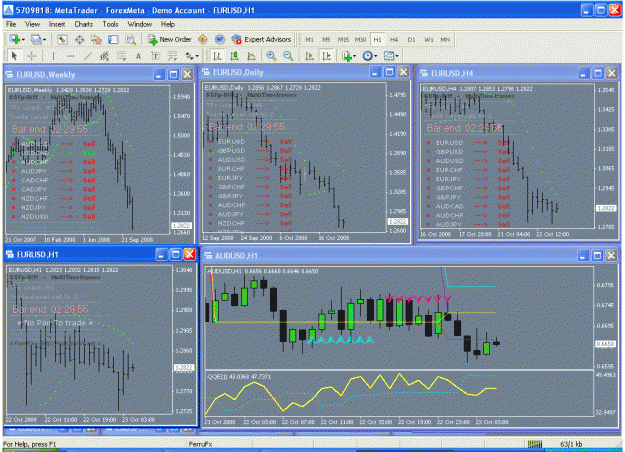Click the 63/1 kb status bar value
Viewport: 625px width, 452px height.
point(571,444)
